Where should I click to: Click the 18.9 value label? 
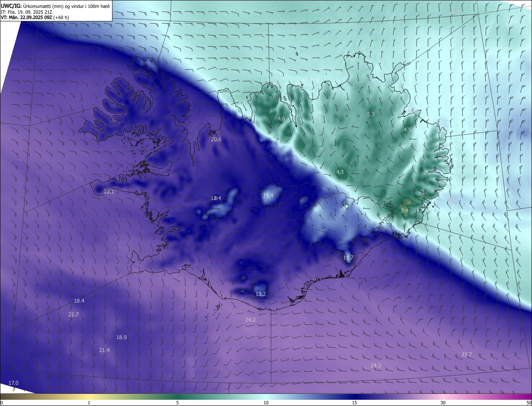(x=121, y=338)
